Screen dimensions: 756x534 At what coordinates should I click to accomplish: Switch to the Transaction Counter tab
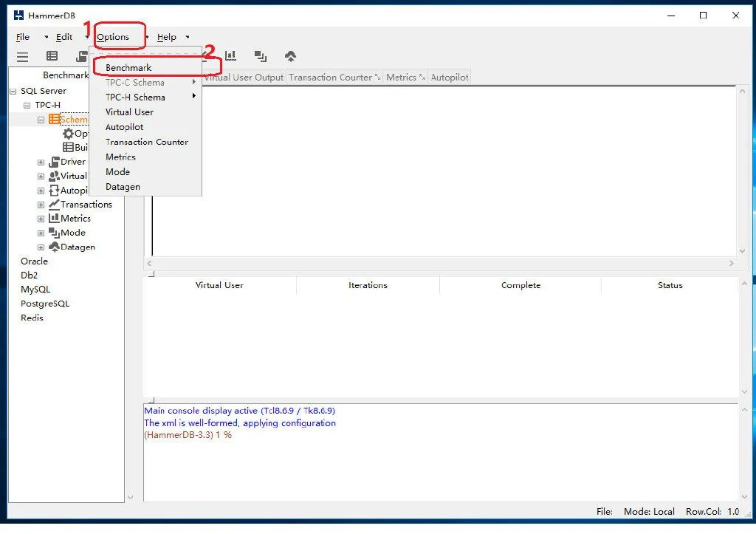coord(334,78)
